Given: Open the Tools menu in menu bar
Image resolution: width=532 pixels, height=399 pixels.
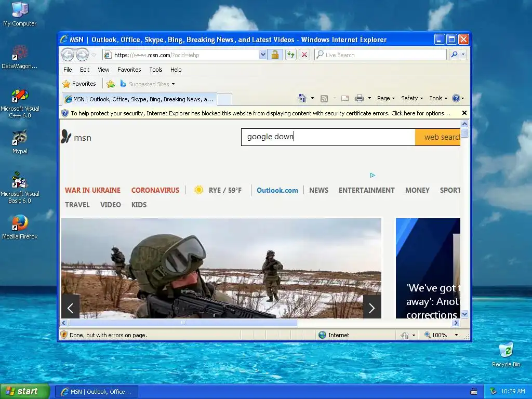Looking at the screenshot, I should tap(156, 70).
